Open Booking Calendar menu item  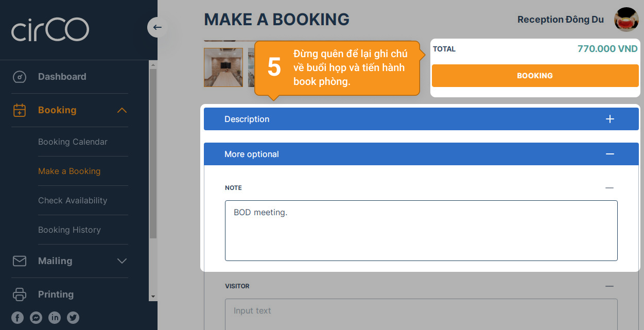pos(73,142)
